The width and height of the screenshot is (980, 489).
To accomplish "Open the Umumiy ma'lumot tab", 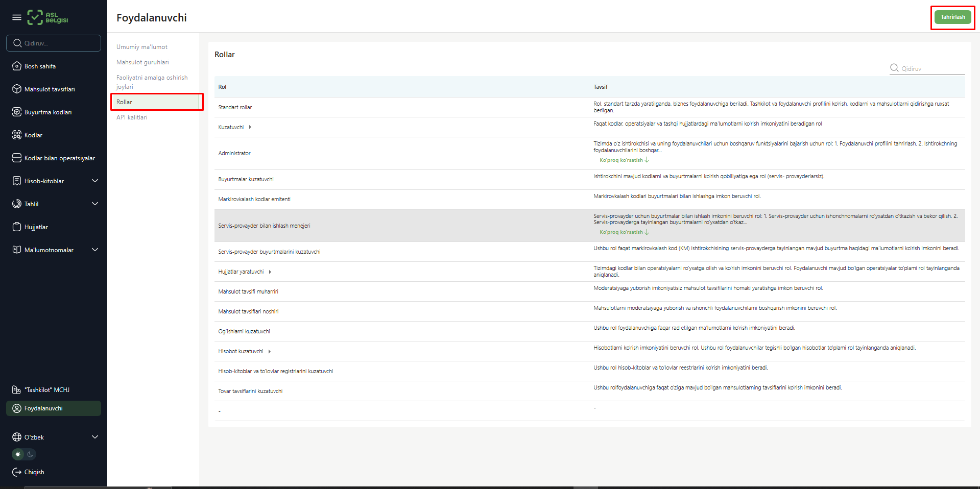I will tap(142, 47).
